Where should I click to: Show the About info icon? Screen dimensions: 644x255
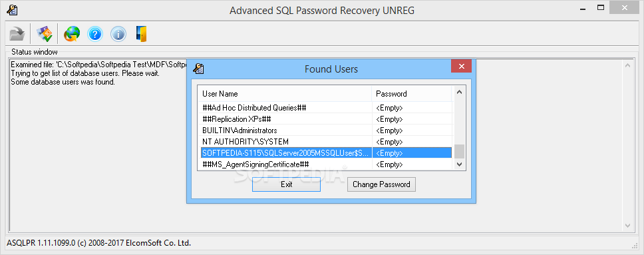[x=118, y=34]
